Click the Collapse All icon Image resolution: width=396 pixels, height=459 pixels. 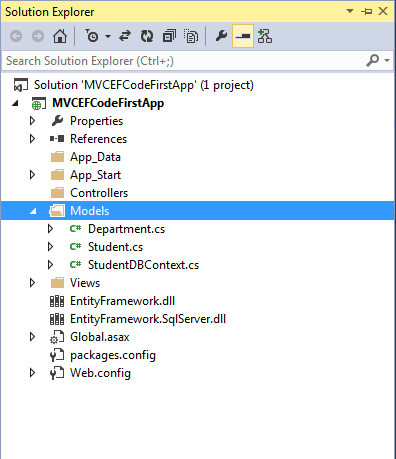click(169, 36)
